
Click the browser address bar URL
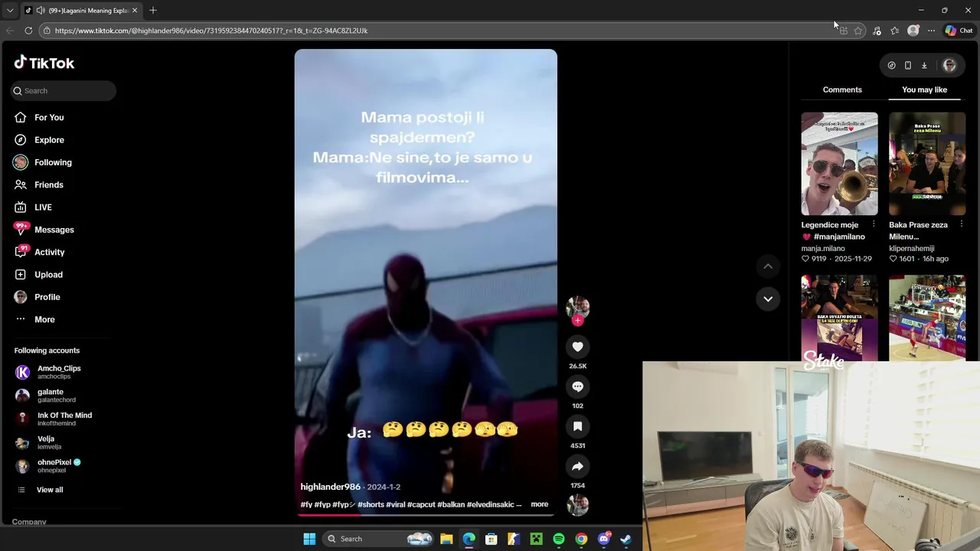pyautogui.click(x=211, y=31)
